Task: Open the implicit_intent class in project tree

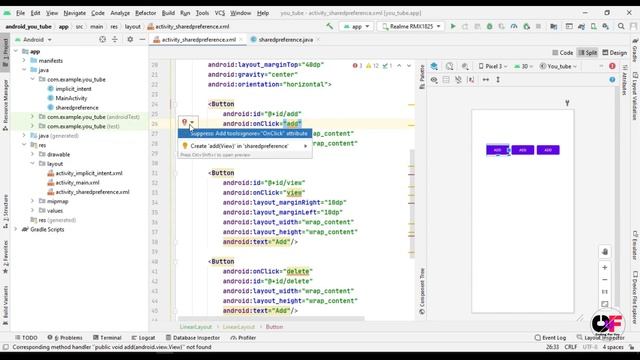Action: (x=73, y=89)
